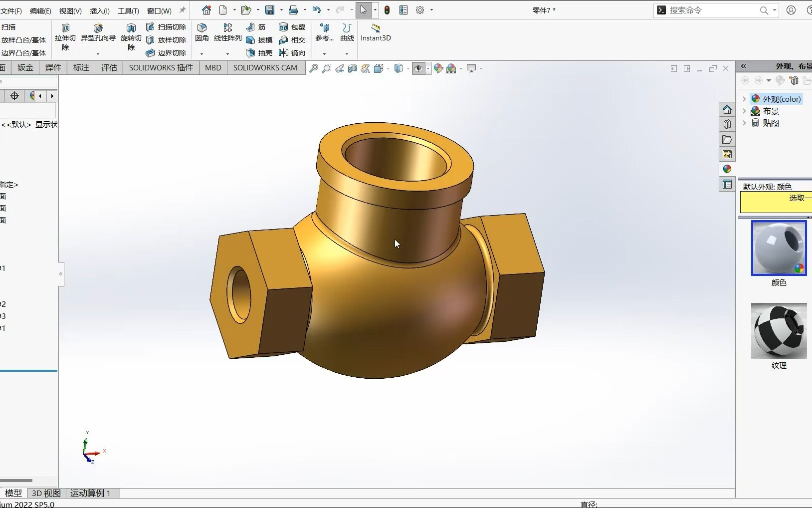Expand the 外观(color) tree node
Screen dimensions: 812x508
(x=744, y=99)
